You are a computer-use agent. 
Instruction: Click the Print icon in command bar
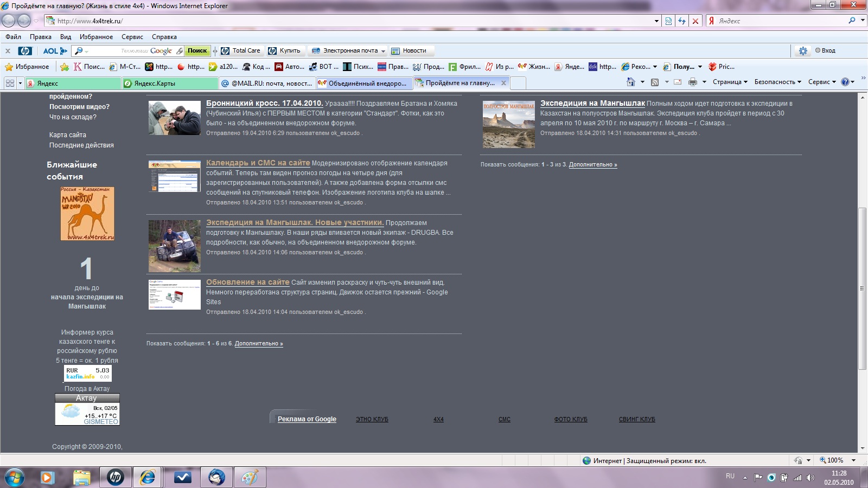click(x=692, y=82)
